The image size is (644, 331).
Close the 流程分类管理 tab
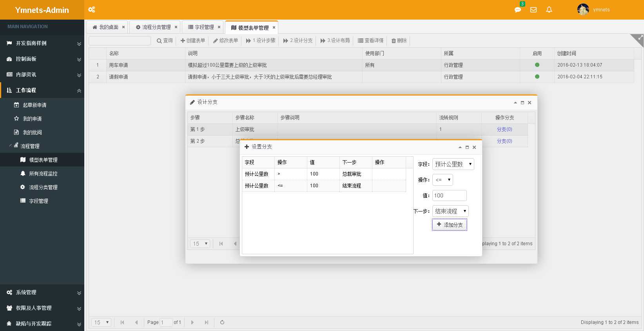pyautogui.click(x=176, y=27)
